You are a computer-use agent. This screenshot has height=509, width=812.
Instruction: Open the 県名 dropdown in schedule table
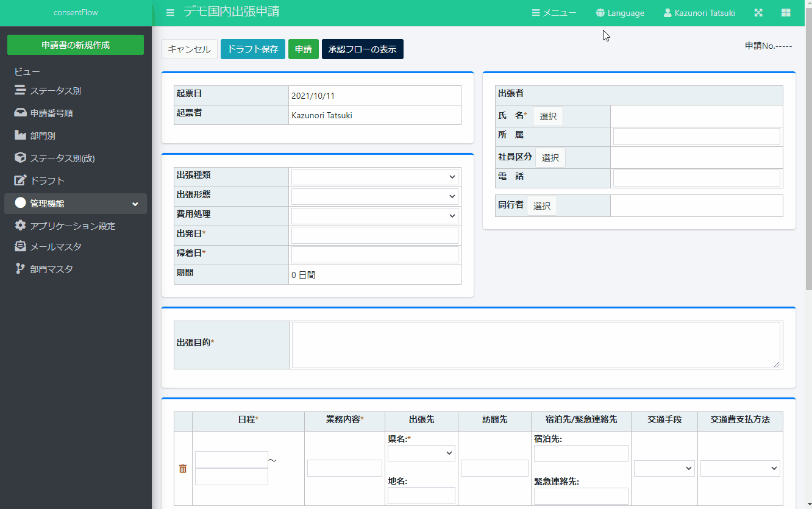(421, 453)
